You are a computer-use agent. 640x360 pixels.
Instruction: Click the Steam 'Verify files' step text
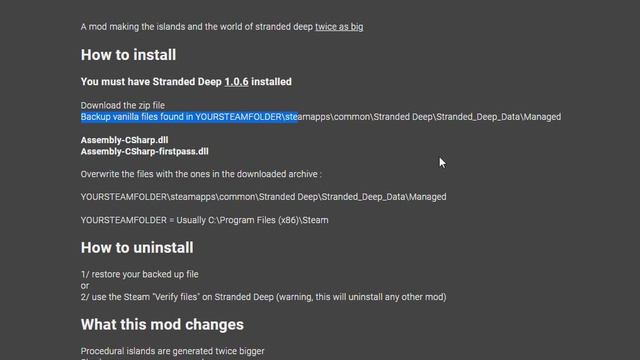pos(263,297)
